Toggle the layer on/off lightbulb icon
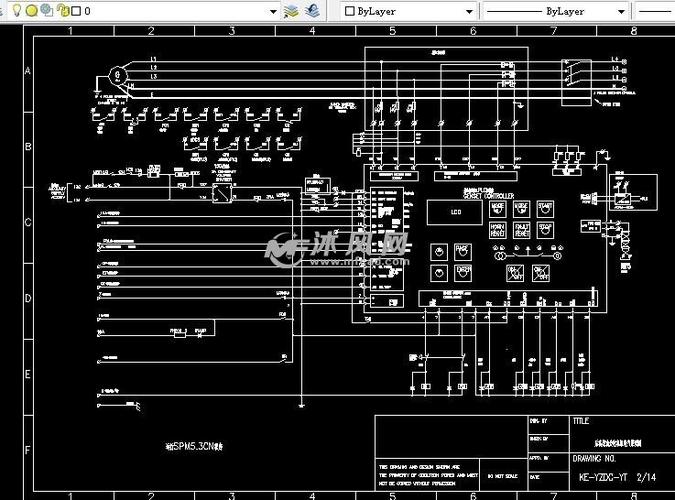 click(17, 11)
